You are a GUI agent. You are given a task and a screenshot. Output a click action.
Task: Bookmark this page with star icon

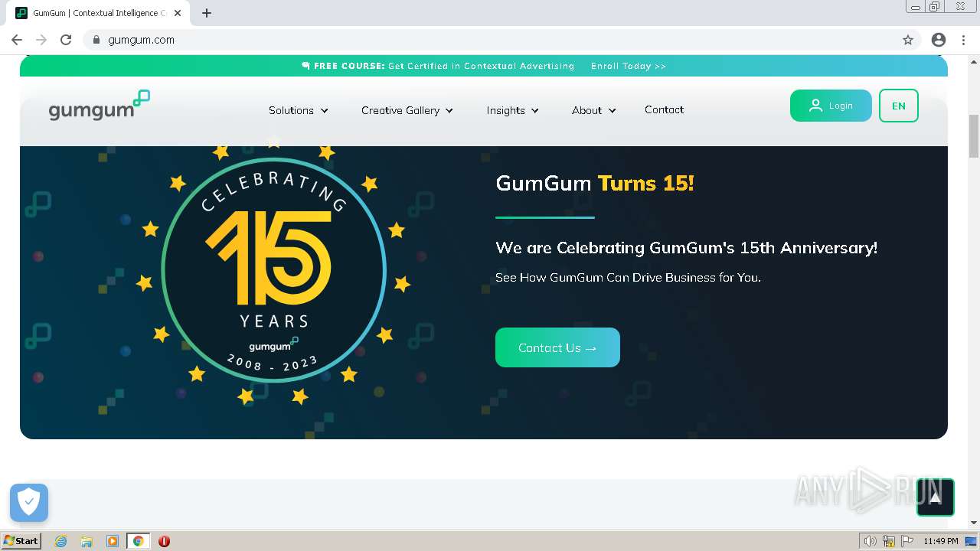click(908, 40)
